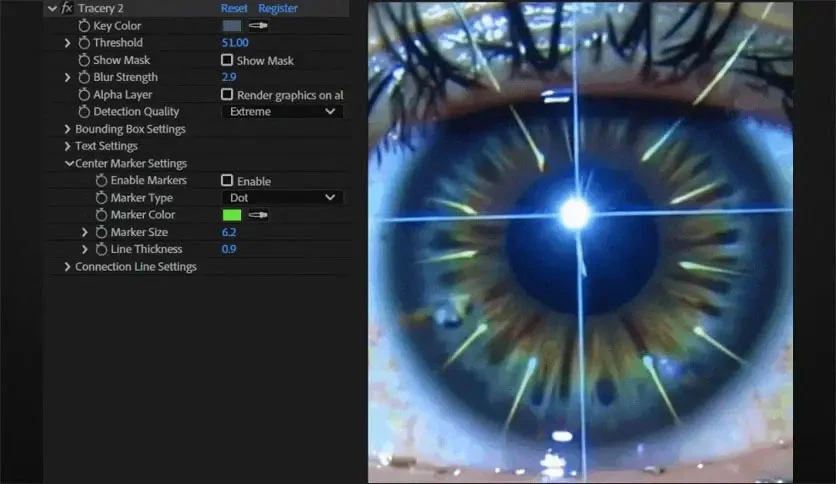Click the Key Color property label
The width and height of the screenshot is (836, 484).
(x=117, y=26)
